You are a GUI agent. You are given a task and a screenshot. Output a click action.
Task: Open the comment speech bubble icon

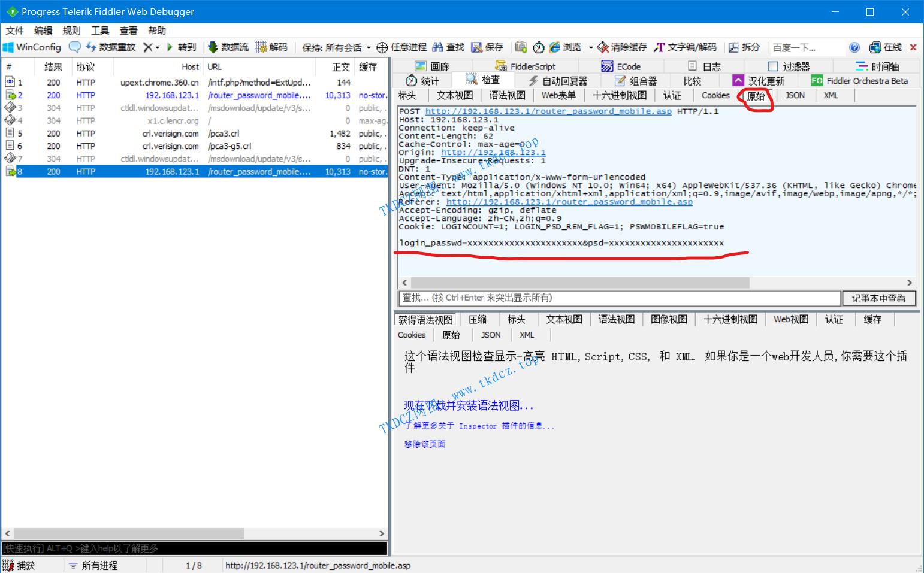[x=74, y=47]
